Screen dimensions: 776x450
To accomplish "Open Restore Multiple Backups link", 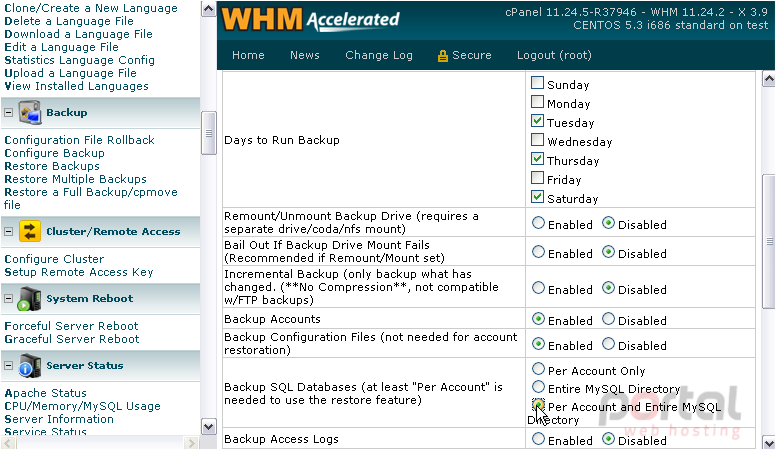I will point(75,179).
